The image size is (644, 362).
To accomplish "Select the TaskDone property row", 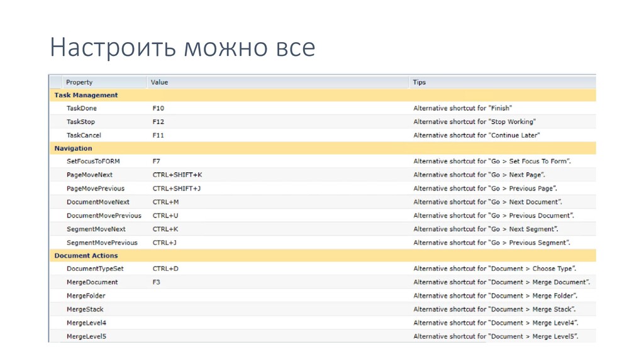I will point(323,108).
